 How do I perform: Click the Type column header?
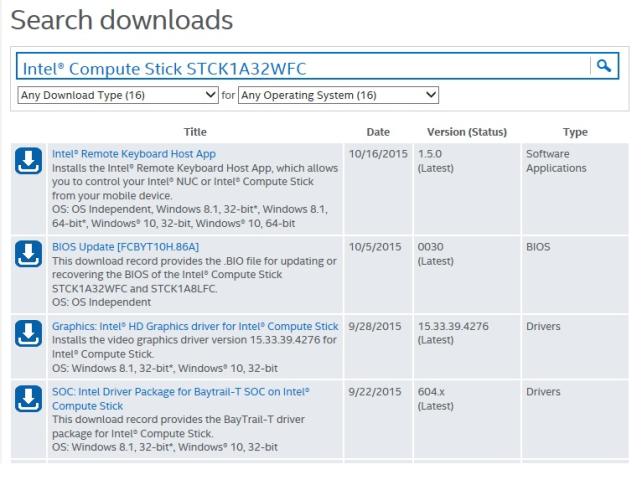(x=575, y=132)
